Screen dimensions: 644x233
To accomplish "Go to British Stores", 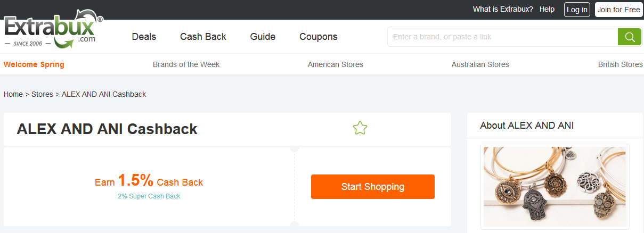I will [620, 64].
